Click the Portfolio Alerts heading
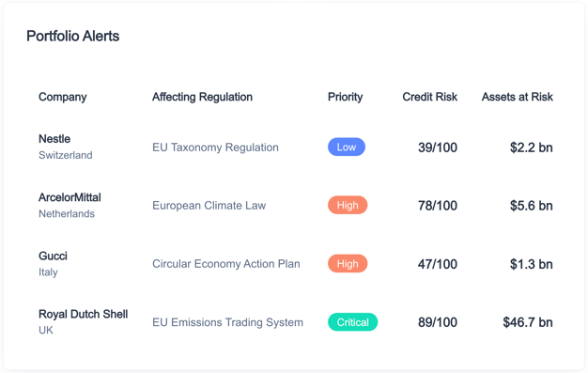Screen dimensions: 588x373 coord(72,36)
